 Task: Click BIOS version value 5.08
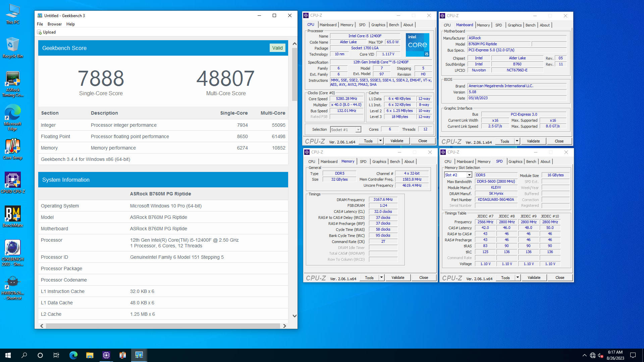tap(517, 92)
